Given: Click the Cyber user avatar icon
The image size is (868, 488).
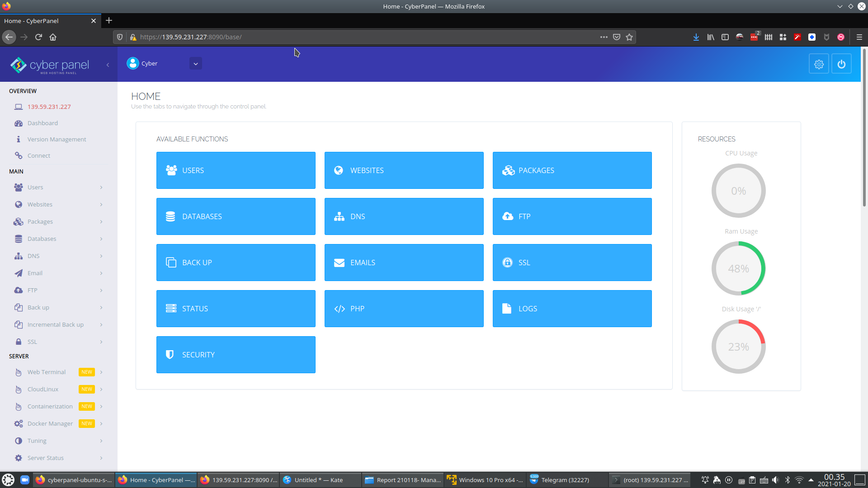Looking at the screenshot, I should 132,63.
